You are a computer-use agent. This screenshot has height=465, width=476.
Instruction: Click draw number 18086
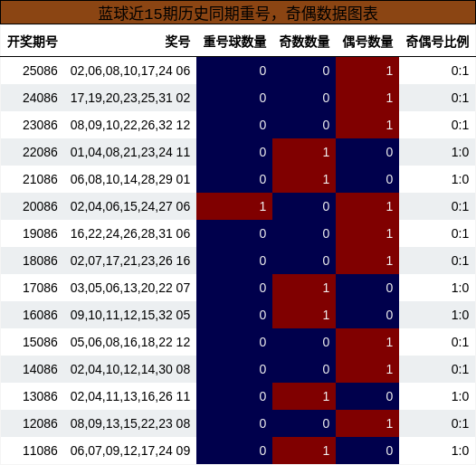(40, 261)
